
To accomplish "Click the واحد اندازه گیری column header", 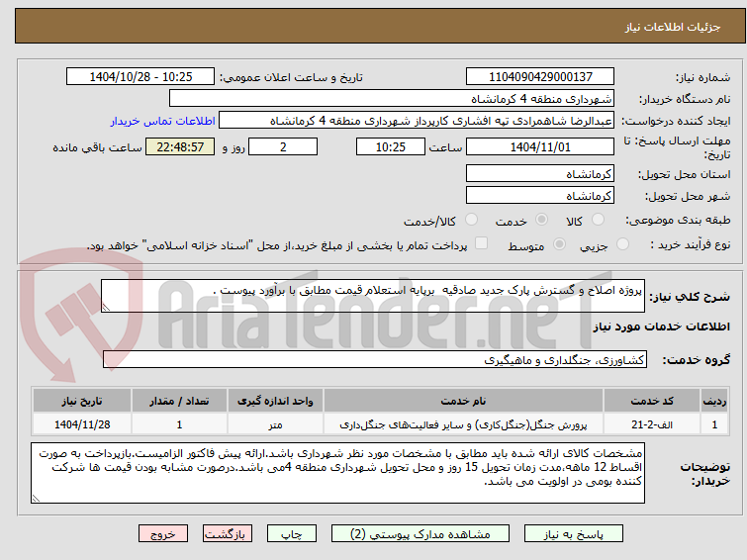I will (275, 401).
